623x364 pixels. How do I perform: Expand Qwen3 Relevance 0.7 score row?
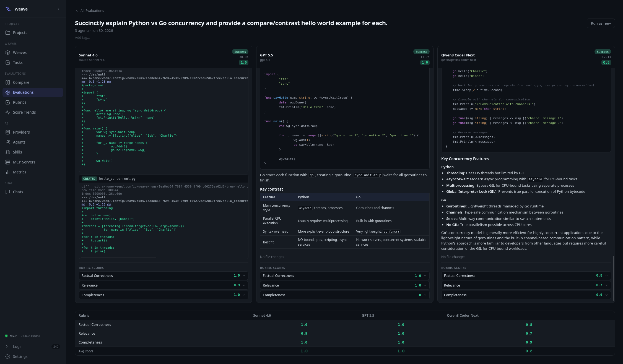click(526, 285)
